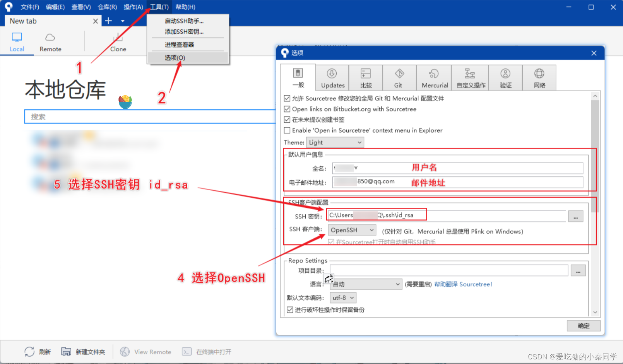This screenshot has height=364, width=623.
Task: Open the Theme dropdown showing Light
Action: coord(335,142)
